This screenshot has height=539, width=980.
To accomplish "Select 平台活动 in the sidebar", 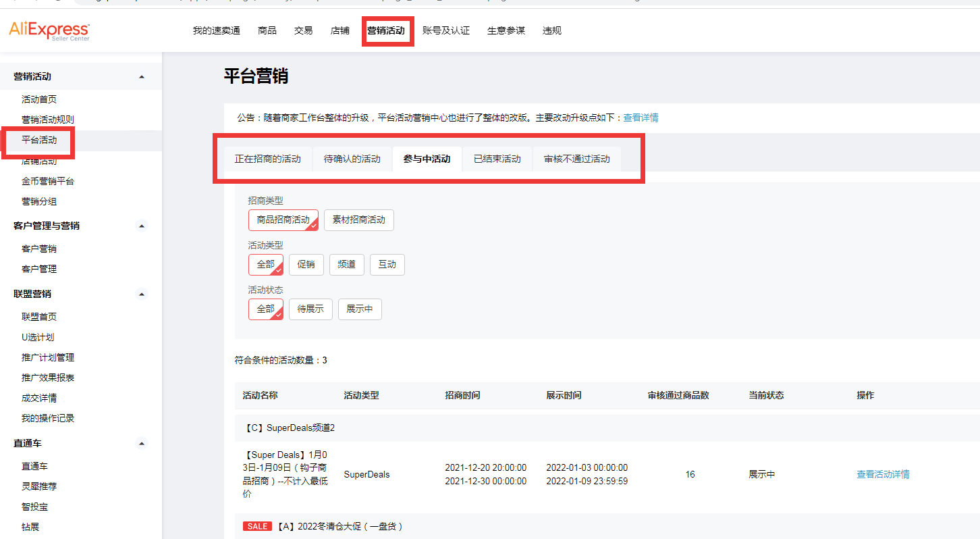I will 39,140.
